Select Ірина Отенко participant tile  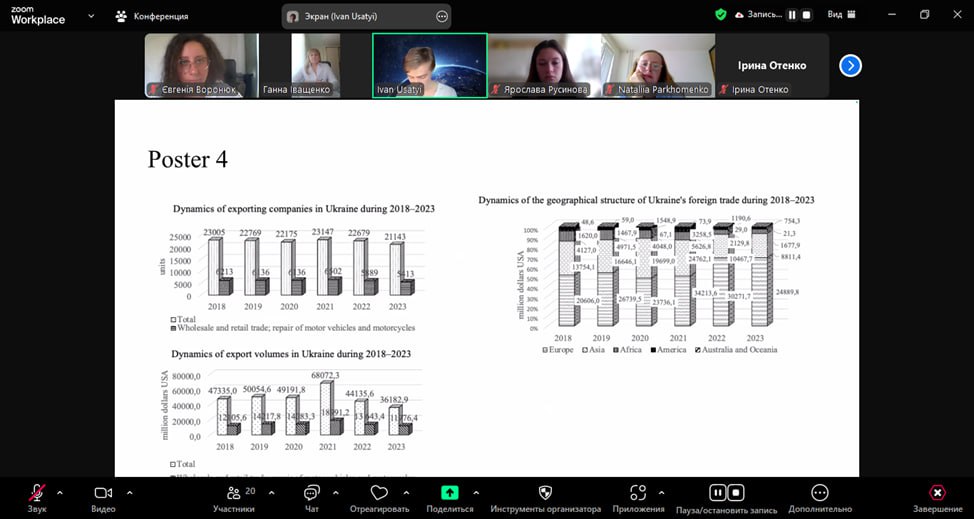point(772,65)
